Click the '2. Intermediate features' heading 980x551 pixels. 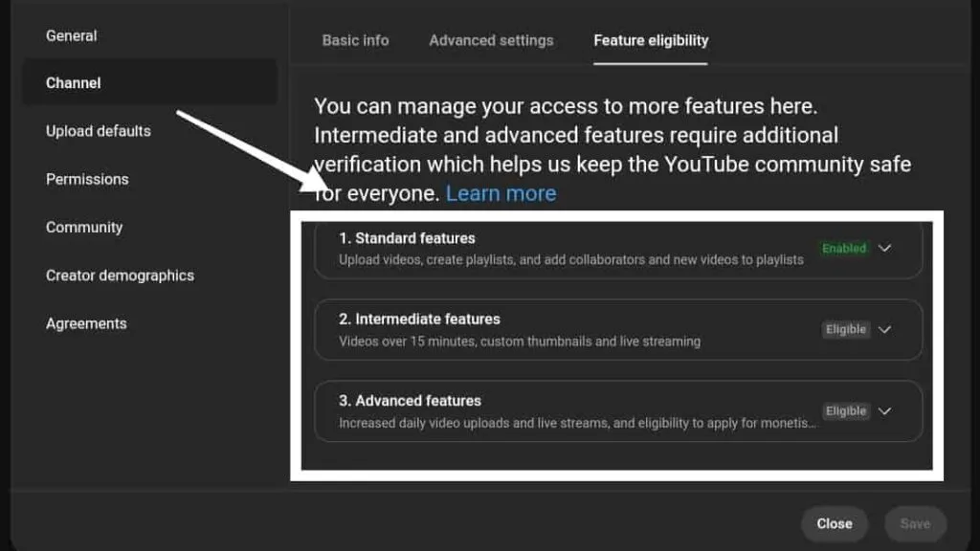pyautogui.click(x=419, y=320)
